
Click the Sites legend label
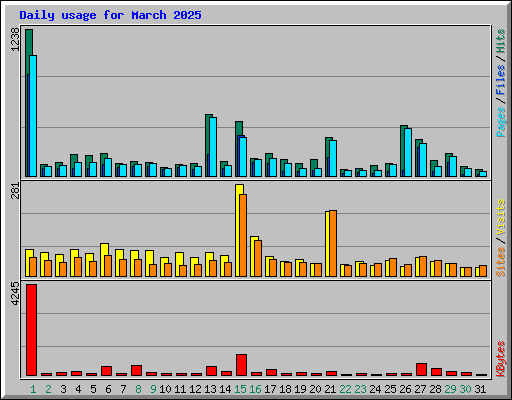pyautogui.click(x=501, y=262)
